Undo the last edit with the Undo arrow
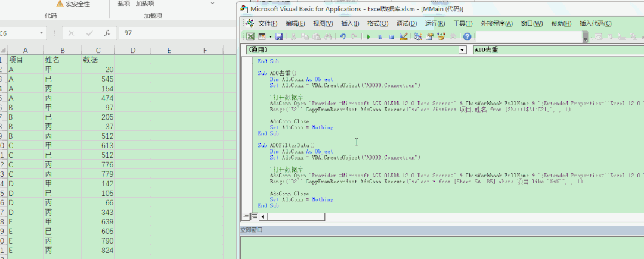Screen dimensions: 644x259 pyautogui.click(x=342, y=37)
